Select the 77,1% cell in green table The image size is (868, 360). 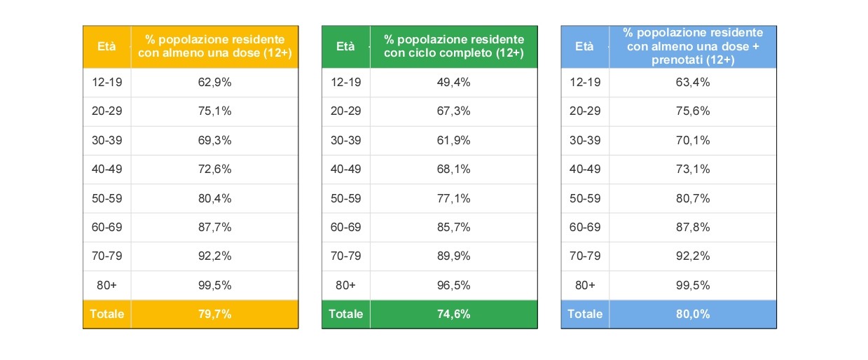click(453, 198)
